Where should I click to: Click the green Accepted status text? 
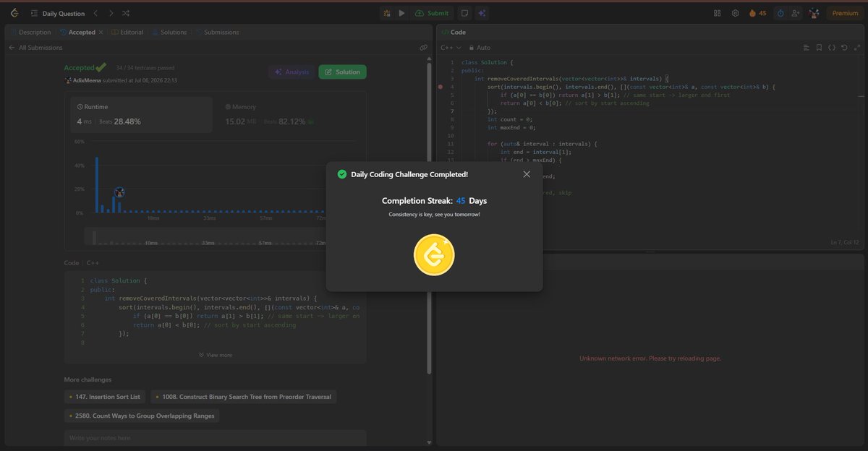[x=80, y=68]
